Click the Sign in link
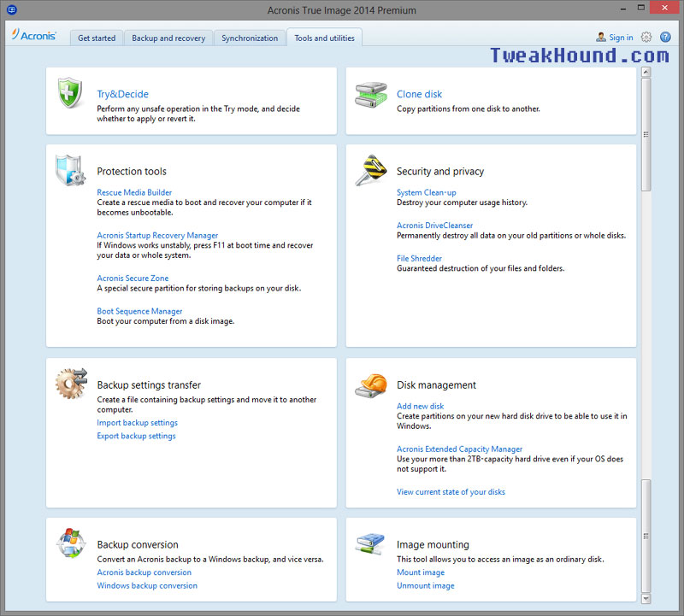The image size is (684, 616). coord(621,38)
